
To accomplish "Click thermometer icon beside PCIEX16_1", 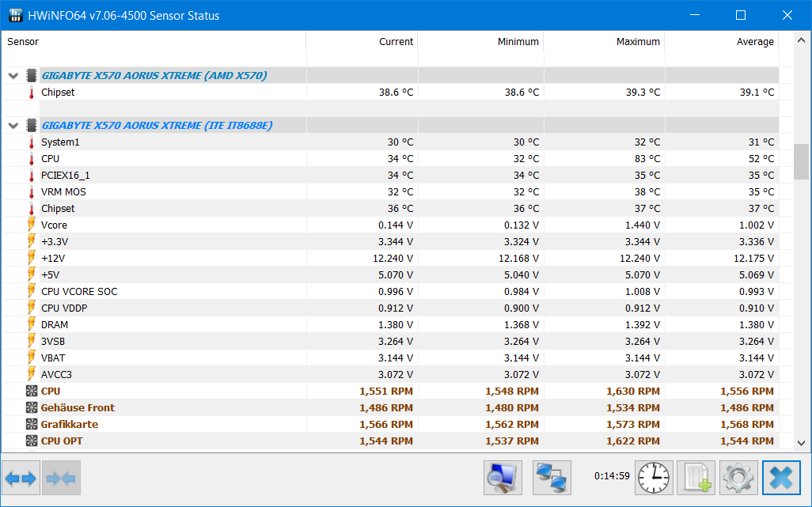I will tap(32, 176).
